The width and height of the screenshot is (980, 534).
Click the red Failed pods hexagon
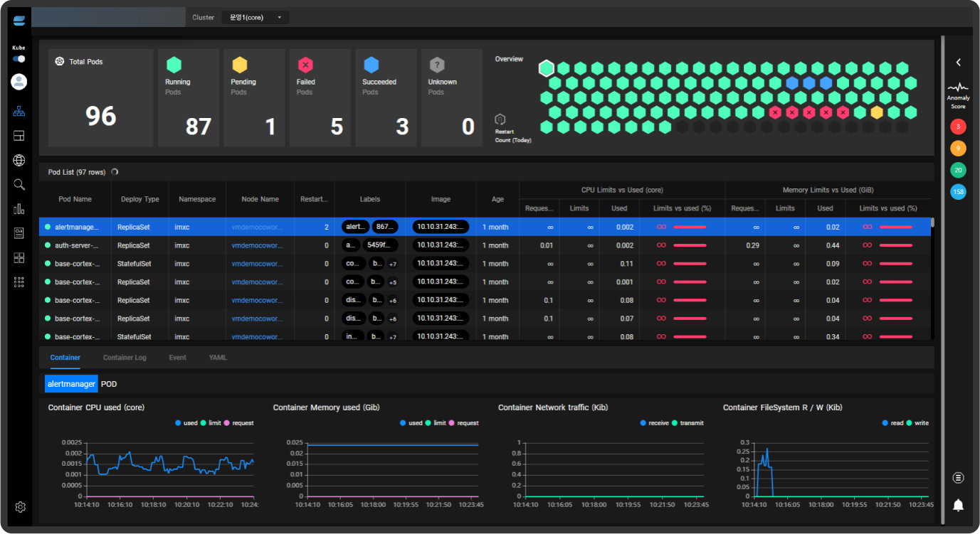pos(305,65)
